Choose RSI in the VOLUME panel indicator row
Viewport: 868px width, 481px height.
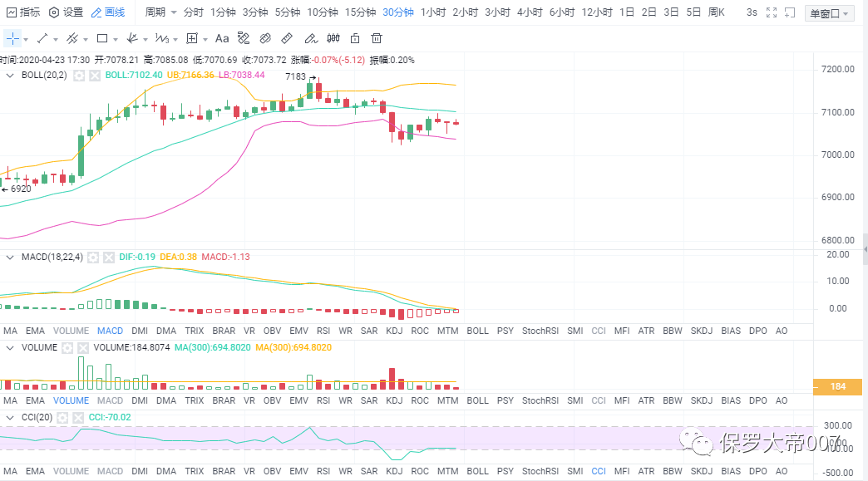tap(323, 400)
